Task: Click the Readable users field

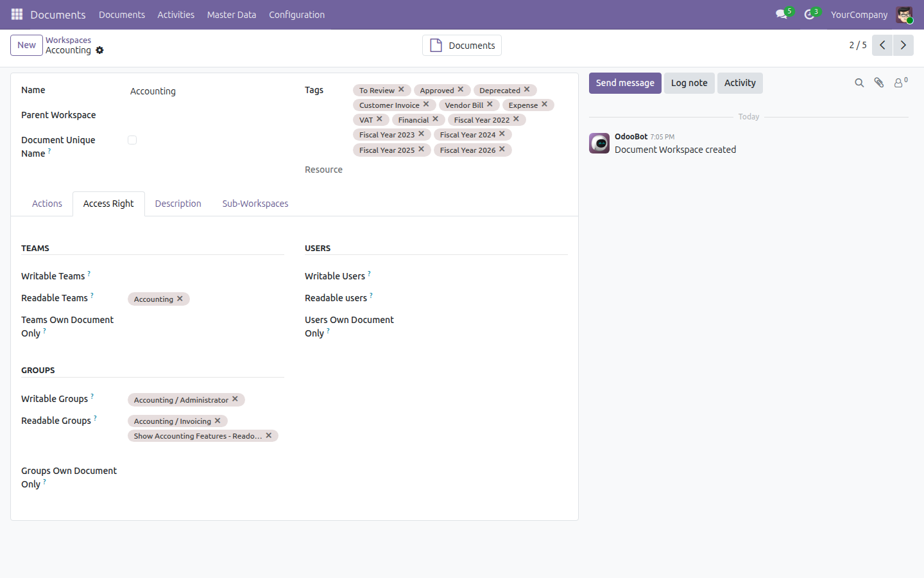Action: click(x=489, y=299)
